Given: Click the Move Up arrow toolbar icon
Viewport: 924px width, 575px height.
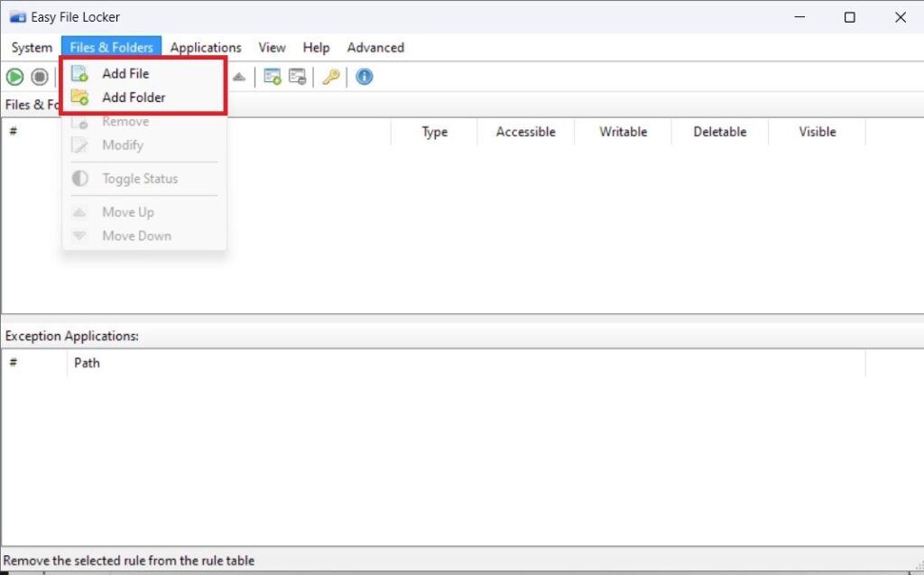Looking at the screenshot, I should coord(238,77).
